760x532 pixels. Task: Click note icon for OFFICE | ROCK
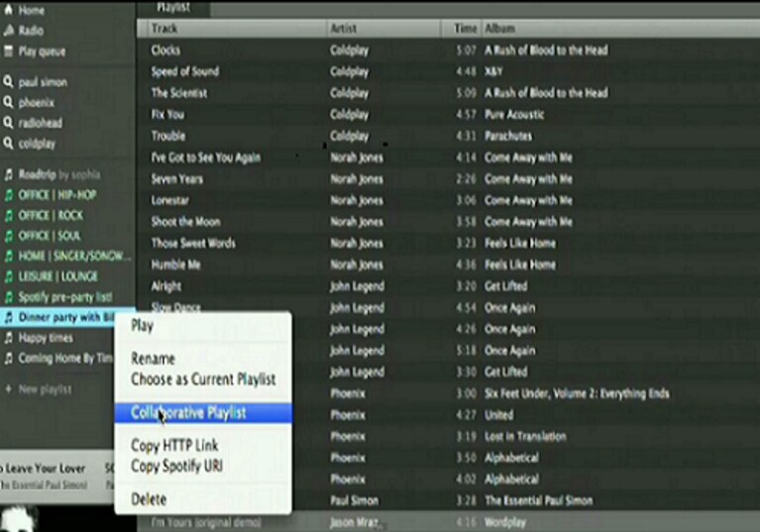8,215
